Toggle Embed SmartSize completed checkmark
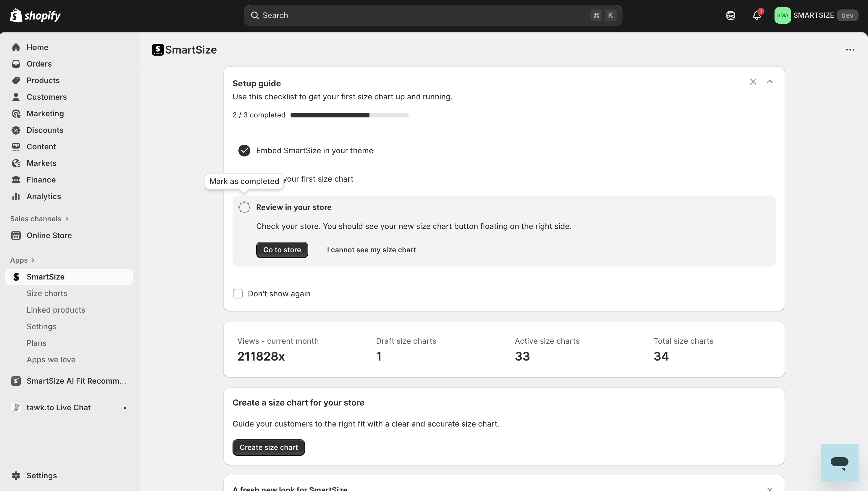Viewport: 868px width, 491px height. pyautogui.click(x=244, y=150)
